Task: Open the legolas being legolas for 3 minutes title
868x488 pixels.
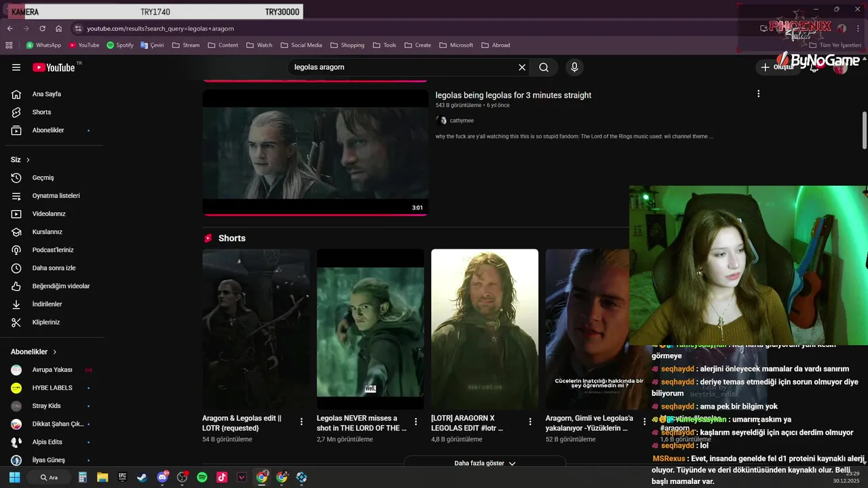Action: (513, 96)
